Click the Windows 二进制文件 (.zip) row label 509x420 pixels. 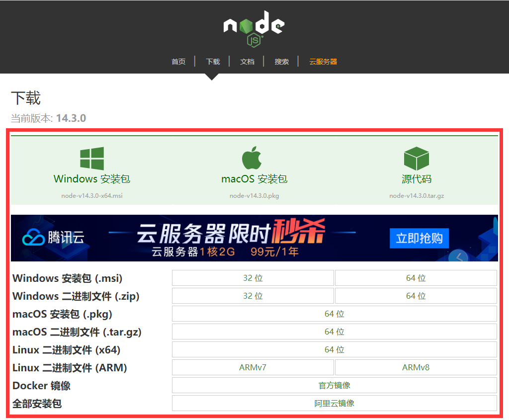coord(76,296)
